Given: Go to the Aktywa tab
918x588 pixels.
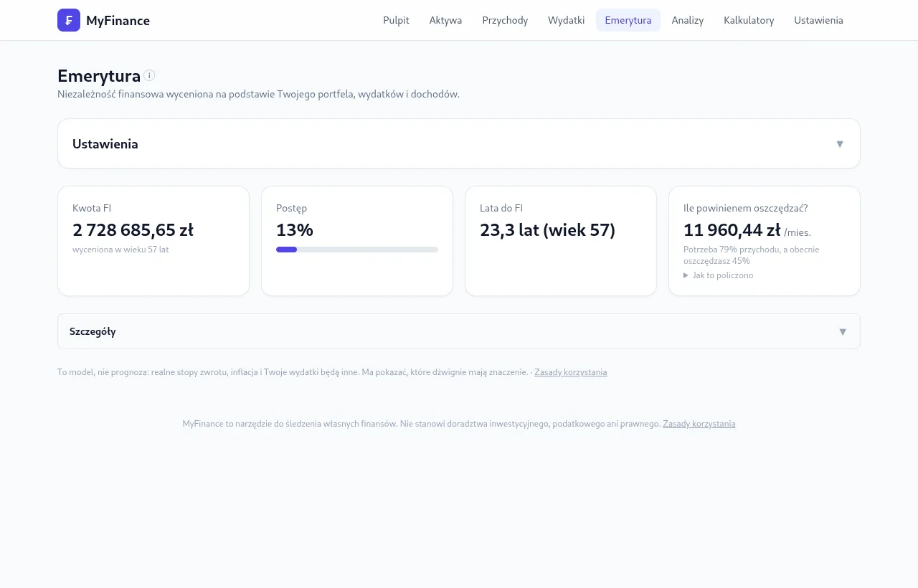Looking at the screenshot, I should click(445, 20).
